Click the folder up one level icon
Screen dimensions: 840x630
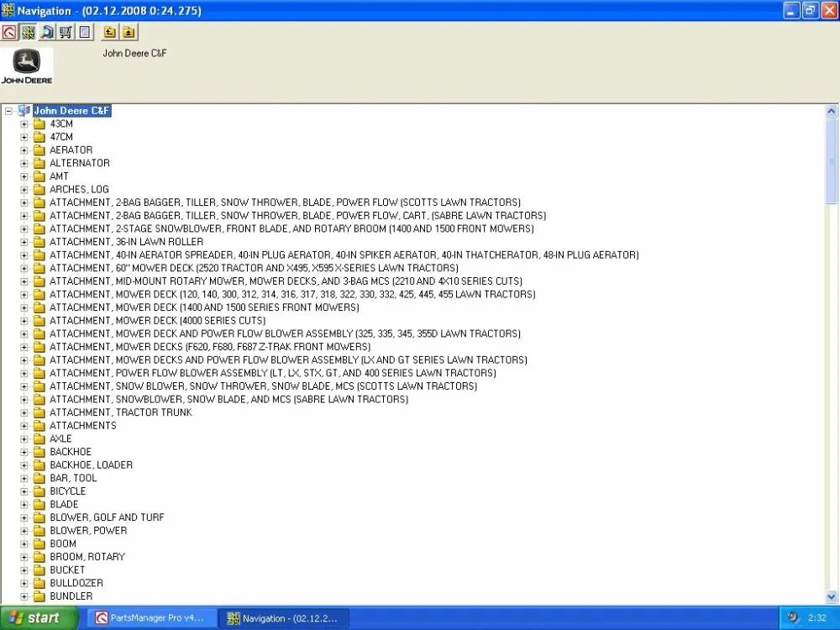(109, 32)
